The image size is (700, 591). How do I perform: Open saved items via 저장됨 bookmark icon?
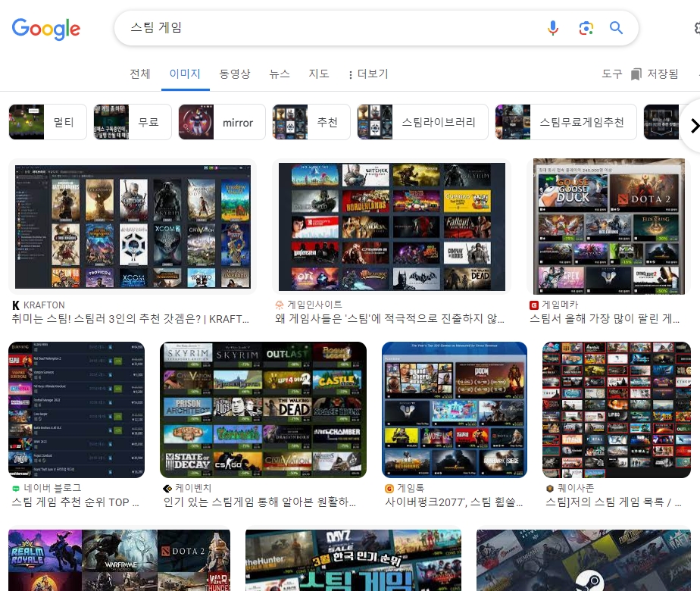pyautogui.click(x=637, y=73)
